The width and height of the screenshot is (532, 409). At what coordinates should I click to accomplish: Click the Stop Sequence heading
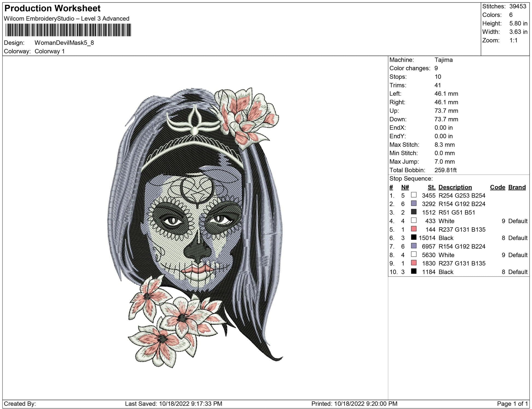[411, 179]
